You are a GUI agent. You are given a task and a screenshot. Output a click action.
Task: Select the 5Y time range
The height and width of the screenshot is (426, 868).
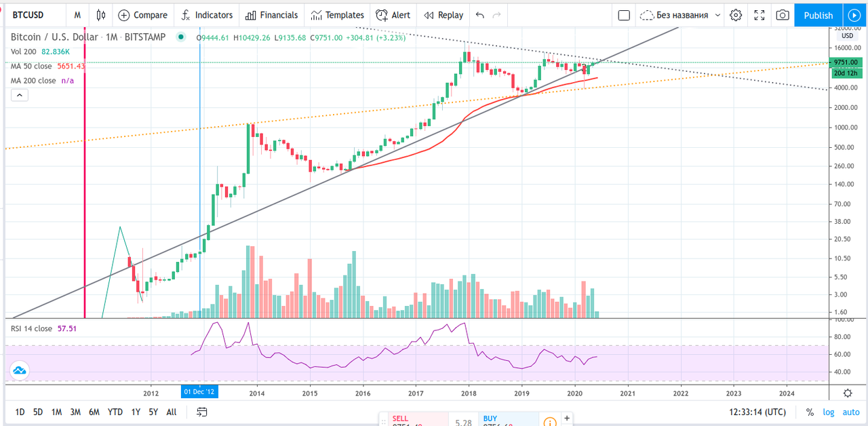(x=153, y=412)
